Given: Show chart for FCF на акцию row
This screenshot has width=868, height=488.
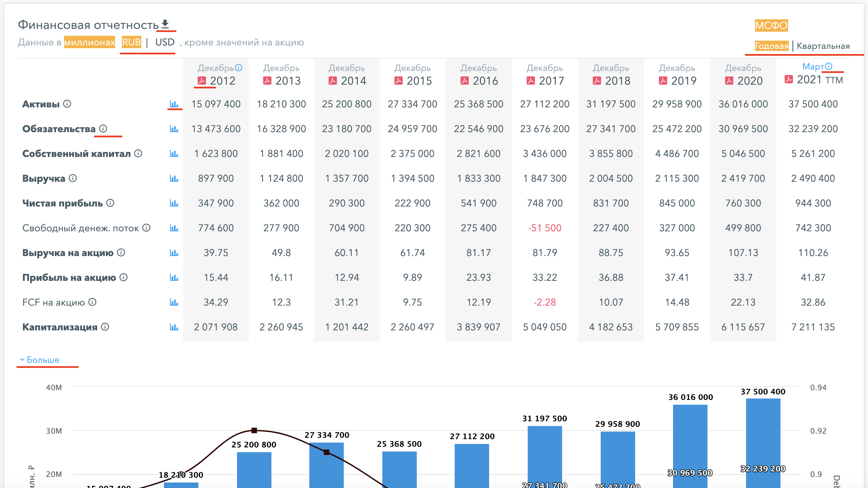Looking at the screenshot, I should 174,302.
